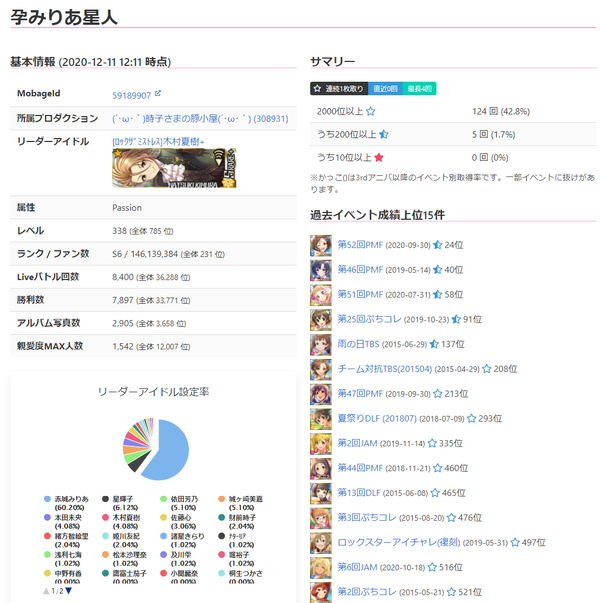Open 第2回ぷちコレ event link
Viewport: 600px width, 603px height.
point(367,592)
